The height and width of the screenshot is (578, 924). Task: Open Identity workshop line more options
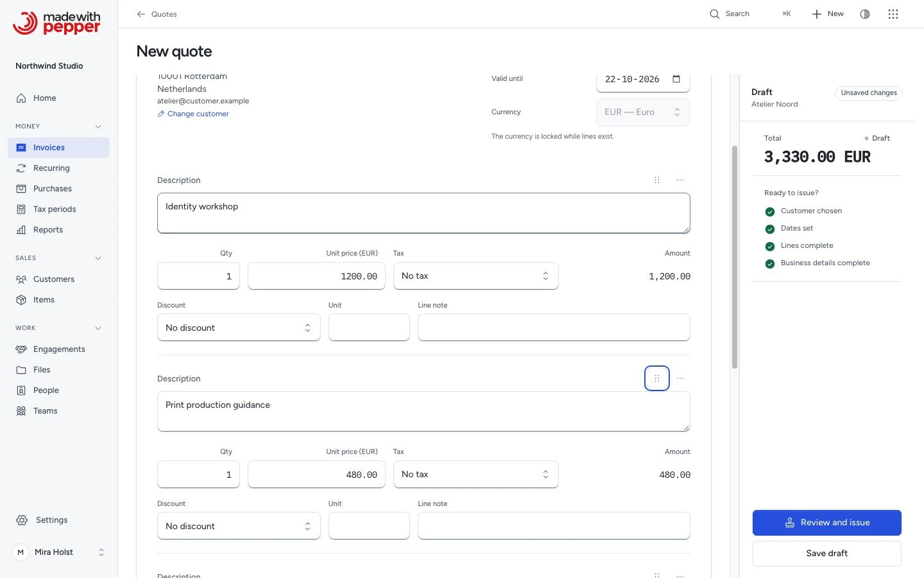(680, 180)
